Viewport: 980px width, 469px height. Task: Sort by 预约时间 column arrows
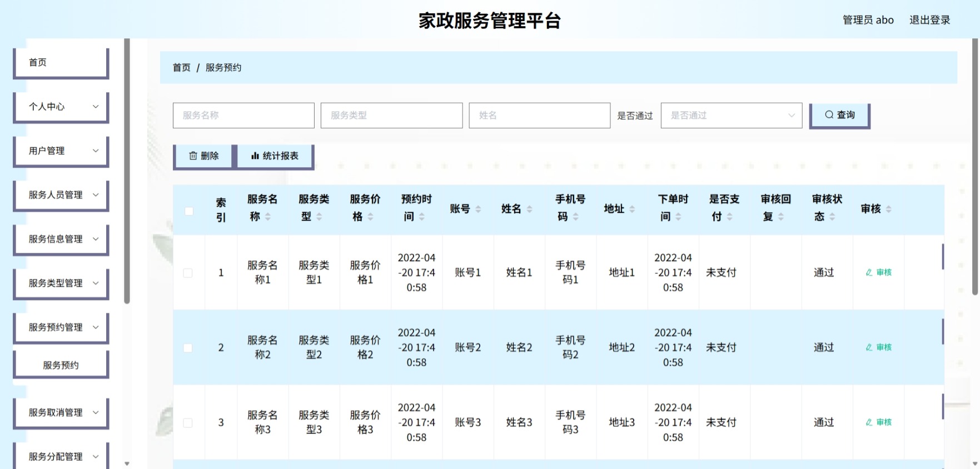422,217
